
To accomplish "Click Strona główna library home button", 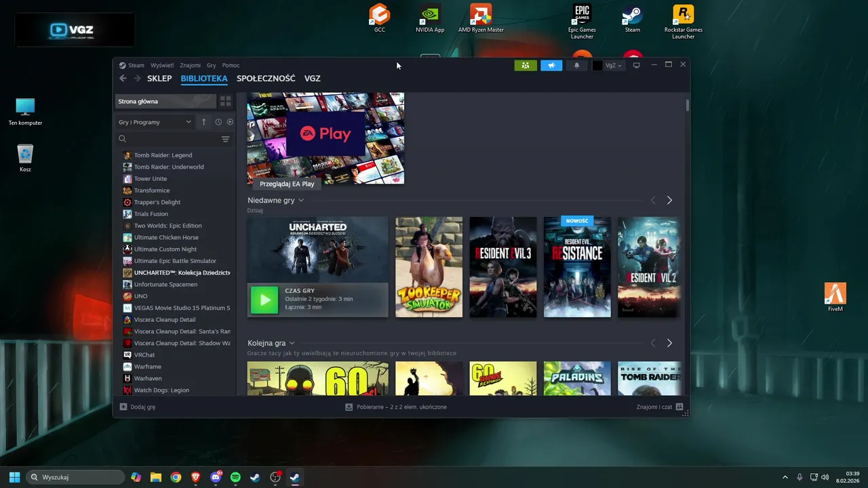I will (x=165, y=102).
